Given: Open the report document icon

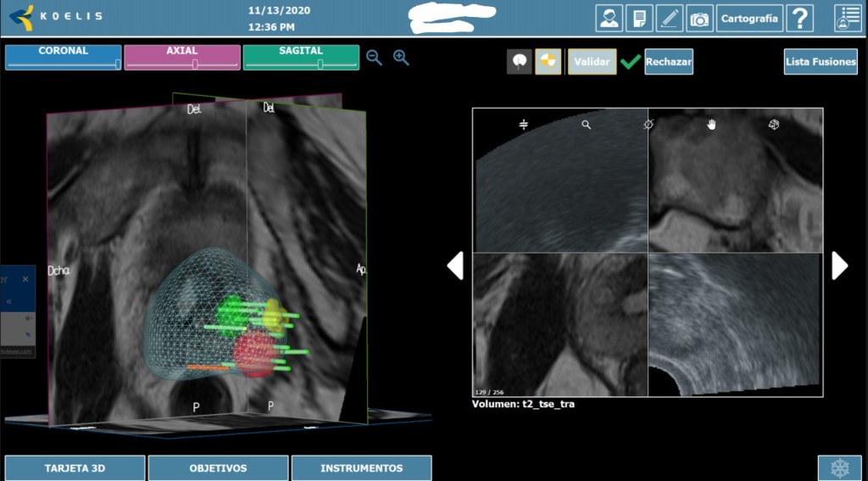Looking at the screenshot, I should (638, 18).
